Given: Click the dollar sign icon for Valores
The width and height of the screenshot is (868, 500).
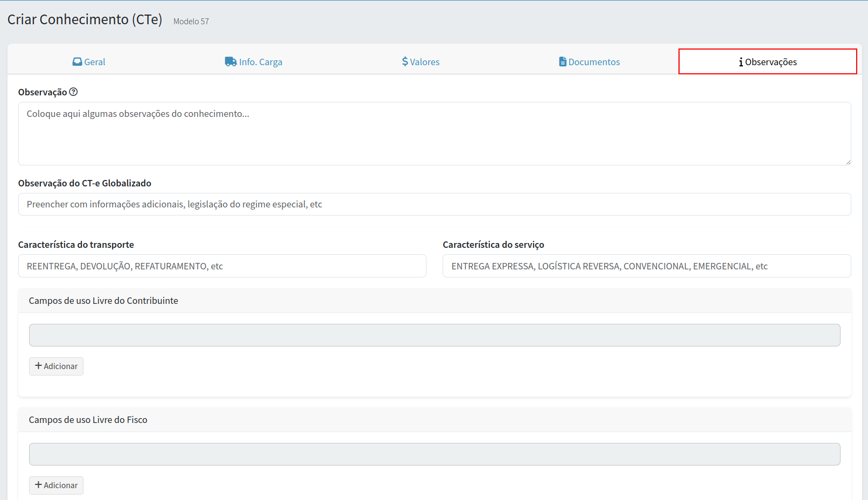Looking at the screenshot, I should (x=405, y=62).
